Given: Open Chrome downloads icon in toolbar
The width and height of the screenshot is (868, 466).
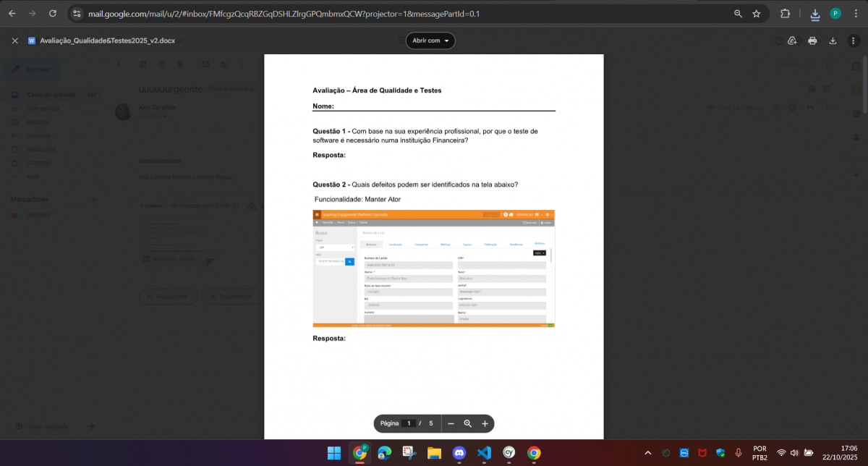Looking at the screenshot, I should click(815, 14).
